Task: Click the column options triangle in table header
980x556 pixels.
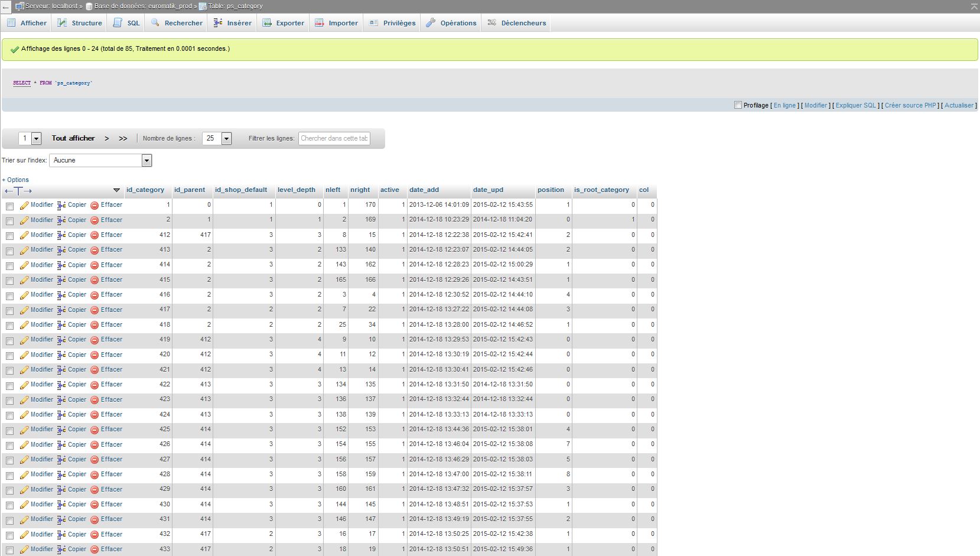Action: point(116,190)
